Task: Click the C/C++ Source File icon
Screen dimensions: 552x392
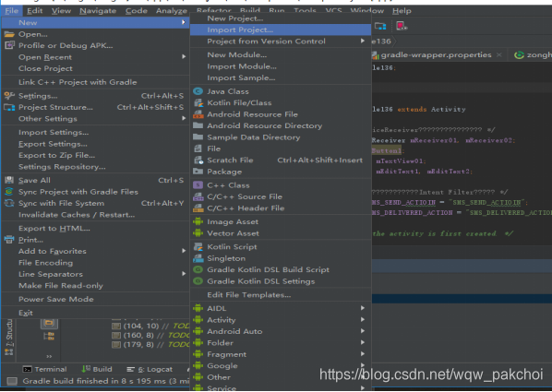Action: click(x=198, y=196)
